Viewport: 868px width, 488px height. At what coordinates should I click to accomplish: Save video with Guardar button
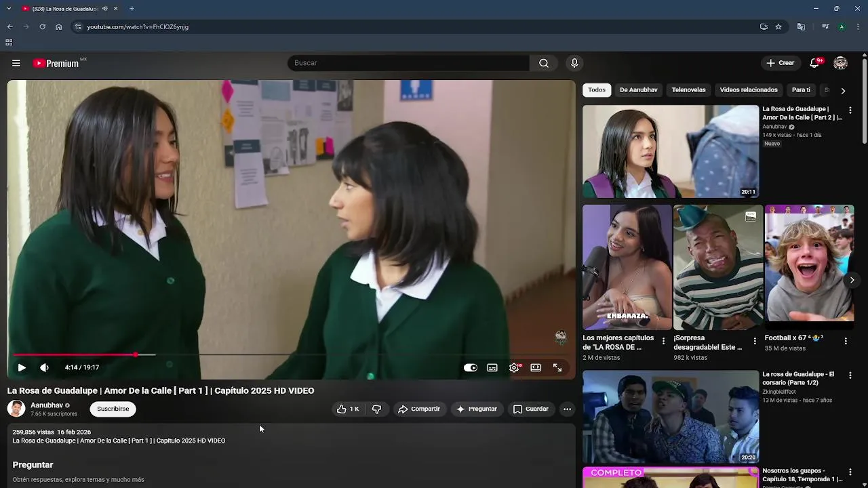click(531, 409)
